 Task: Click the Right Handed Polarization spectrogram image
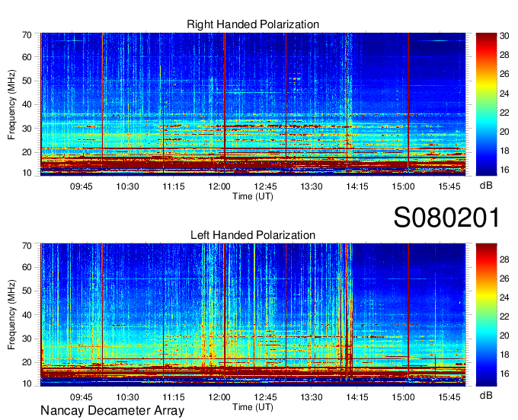click(253, 104)
